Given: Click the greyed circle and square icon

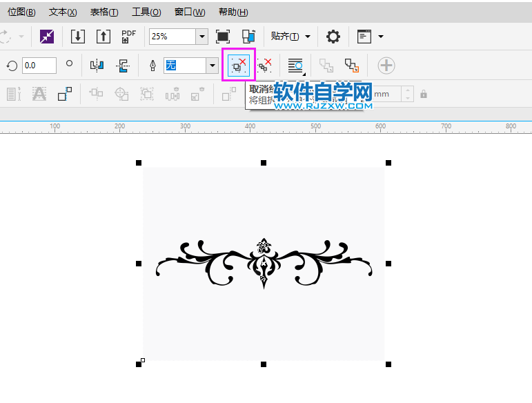Looking at the screenshot, I should [121, 94].
